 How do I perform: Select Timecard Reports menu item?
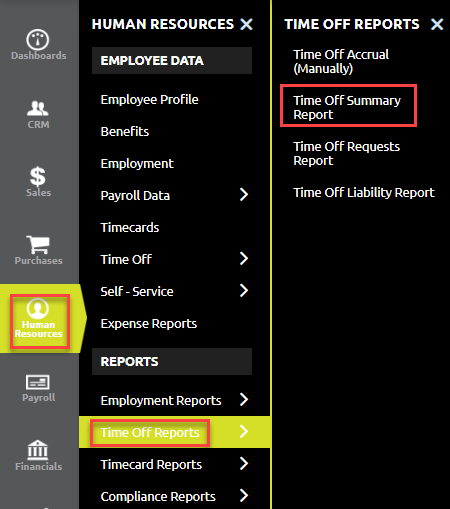click(151, 465)
